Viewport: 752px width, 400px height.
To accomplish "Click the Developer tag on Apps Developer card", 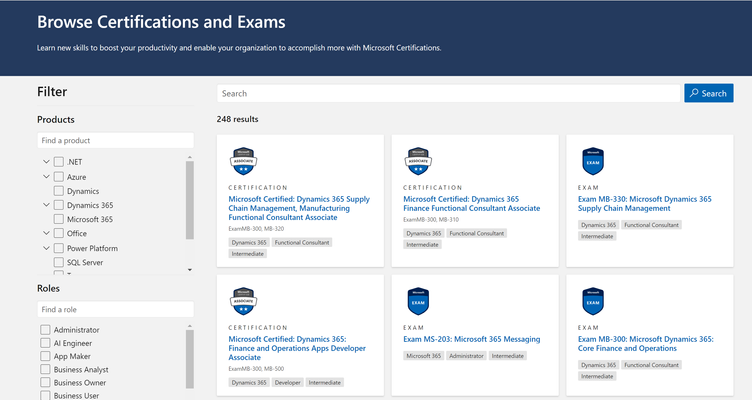I will 288,382.
